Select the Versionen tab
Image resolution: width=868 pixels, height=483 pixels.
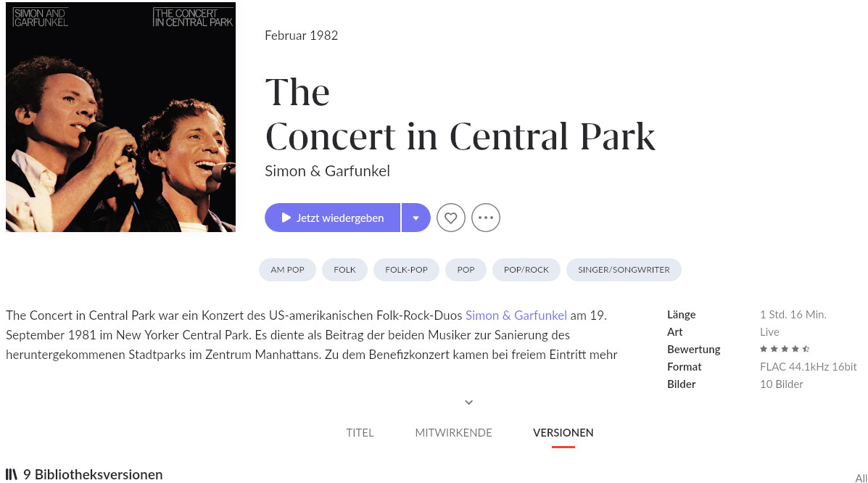click(x=563, y=433)
